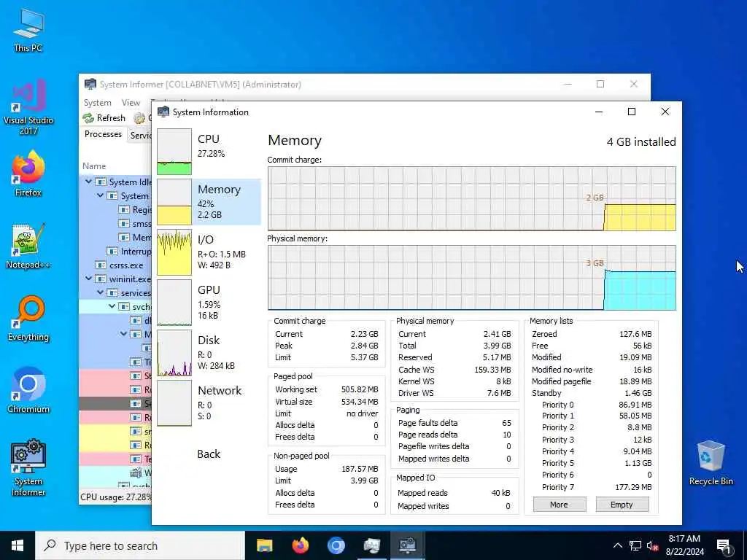Viewport: 747px width, 560px height.
Task: Click the CPU usage status bar text
Action: 116,497
